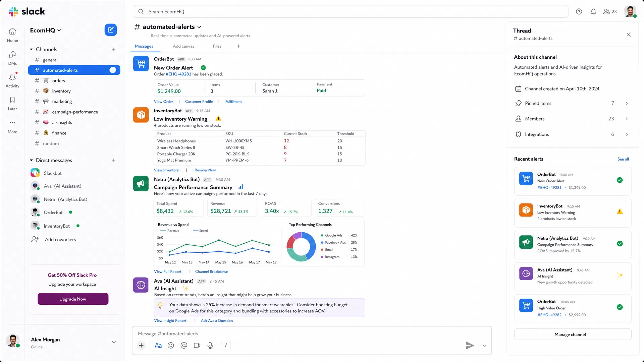Click the video clip icon in composer
Image resolution: width=644 pixels, height=362 pixels.
(197, 346)
